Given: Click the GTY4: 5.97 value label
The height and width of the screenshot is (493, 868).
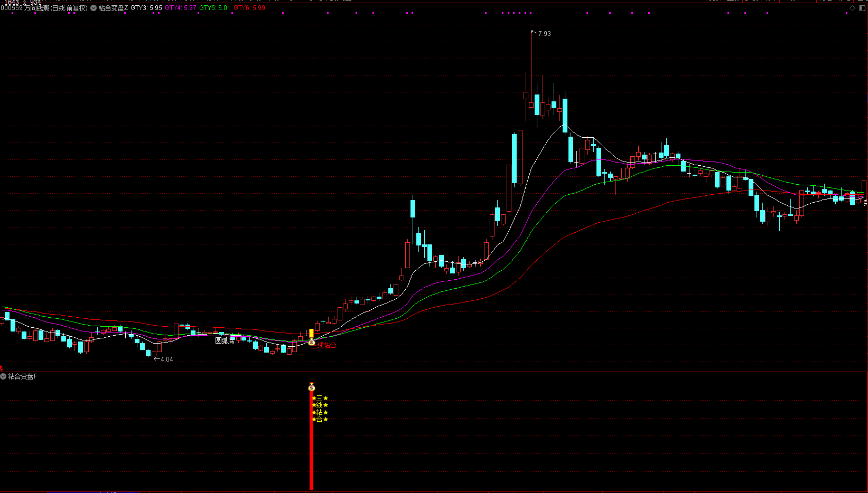Looking at the screenshot, I should tap(181, 8).
